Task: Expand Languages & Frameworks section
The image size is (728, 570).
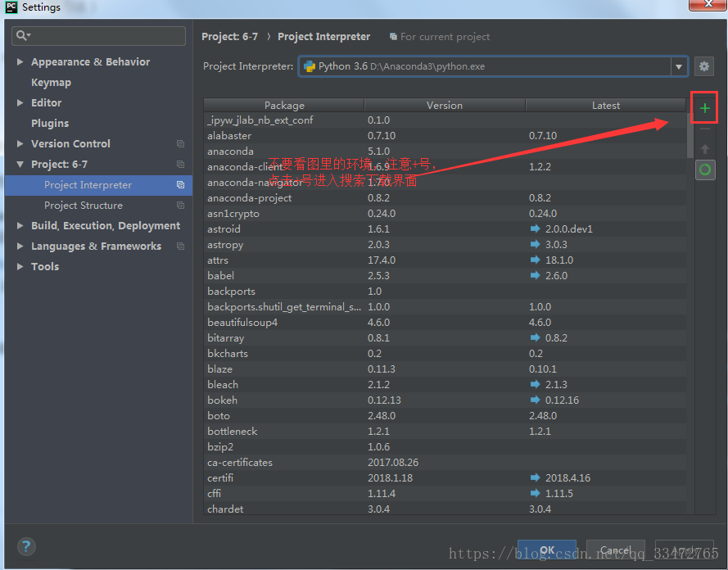Action: tap(20, 246)
